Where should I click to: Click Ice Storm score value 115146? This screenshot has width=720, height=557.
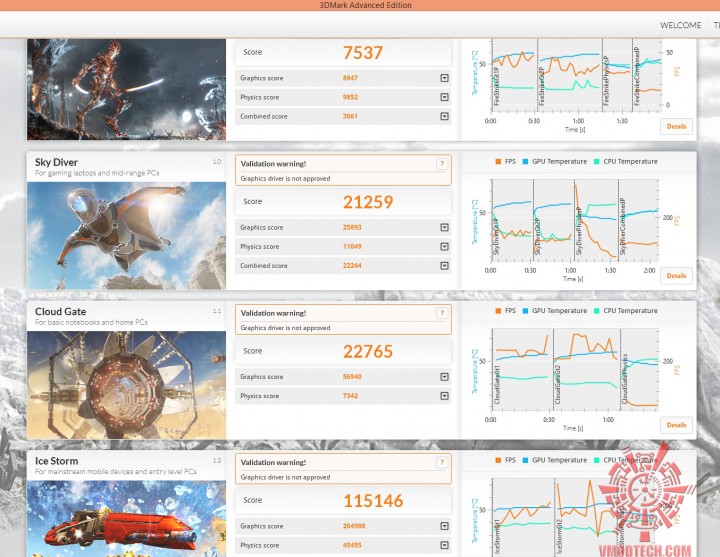coord(373,501)
